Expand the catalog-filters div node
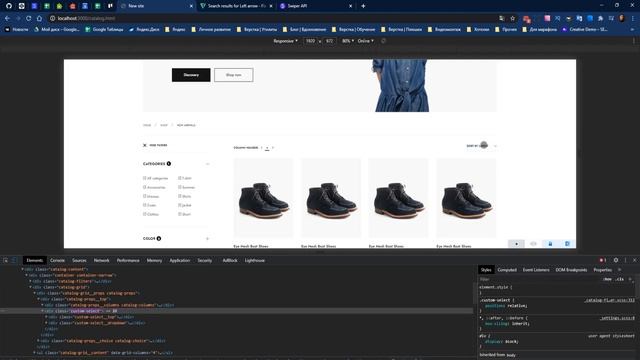640x360 pixels. [x=31, y=281]
